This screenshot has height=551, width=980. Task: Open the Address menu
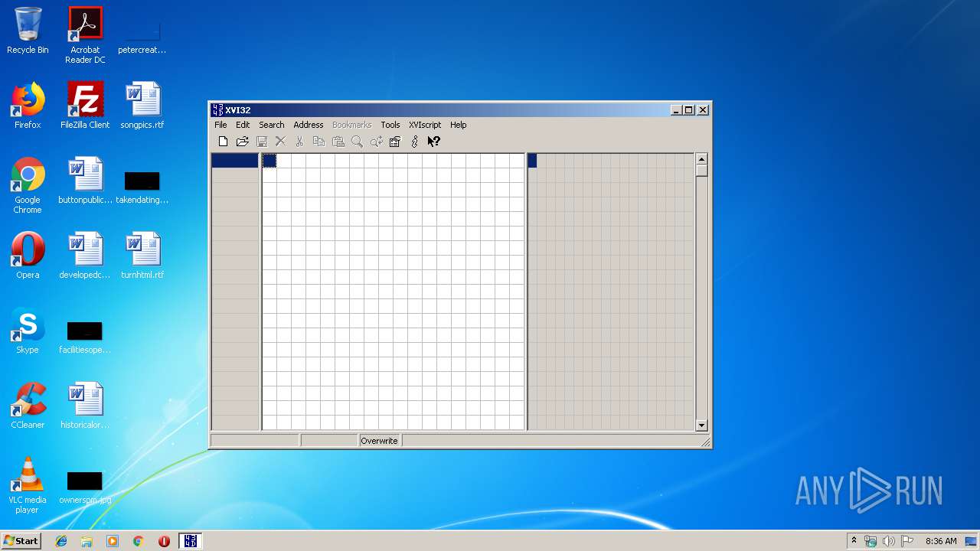(x=309, y=125)
